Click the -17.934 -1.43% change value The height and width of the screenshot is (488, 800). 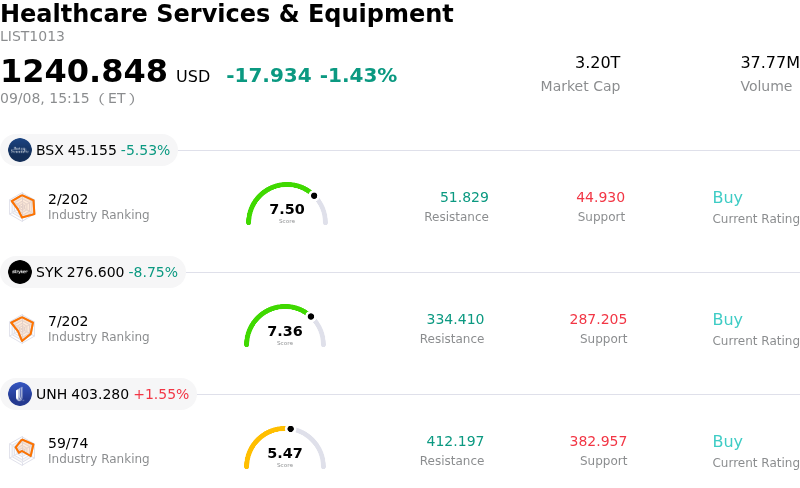click(311, 76)
